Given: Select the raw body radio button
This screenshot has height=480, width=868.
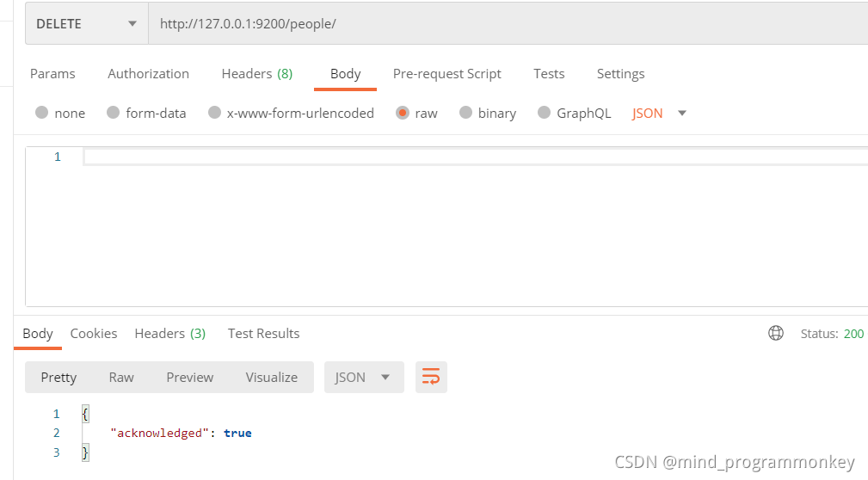Looking at the screenshot, I should pos(403,113).
